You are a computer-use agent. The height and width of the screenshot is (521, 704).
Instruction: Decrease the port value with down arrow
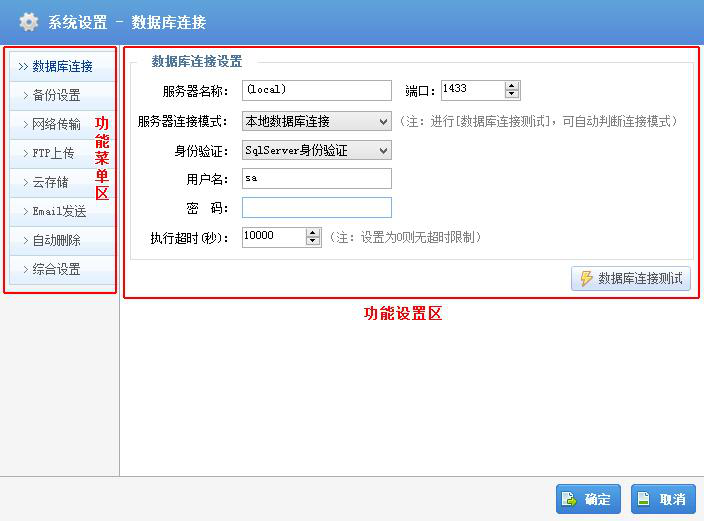coord(512,94)
